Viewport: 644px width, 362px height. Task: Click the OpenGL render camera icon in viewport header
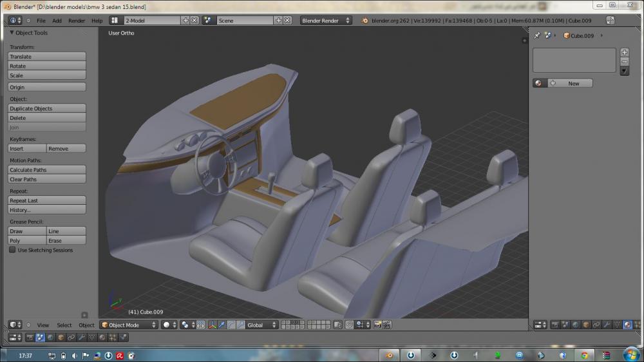click(x=378, y=325)
